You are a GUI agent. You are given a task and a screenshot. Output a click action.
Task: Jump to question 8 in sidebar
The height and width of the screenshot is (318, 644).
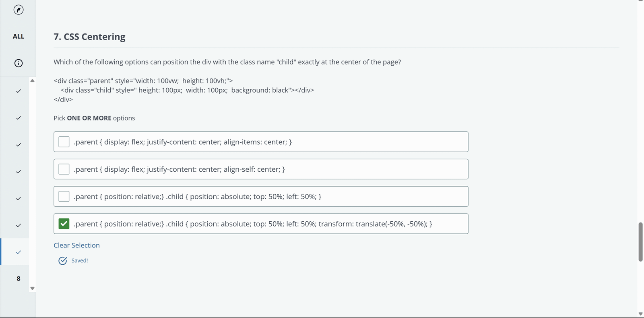19,279
